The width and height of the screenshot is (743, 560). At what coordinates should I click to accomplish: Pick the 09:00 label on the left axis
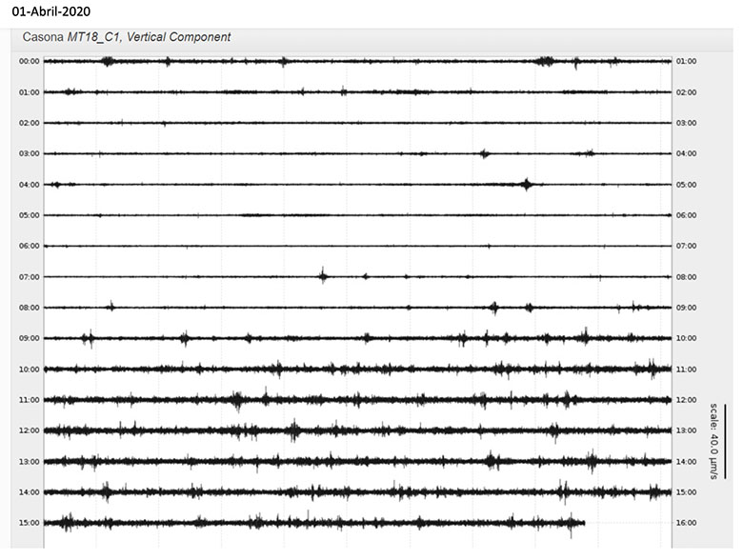[29, 338]
